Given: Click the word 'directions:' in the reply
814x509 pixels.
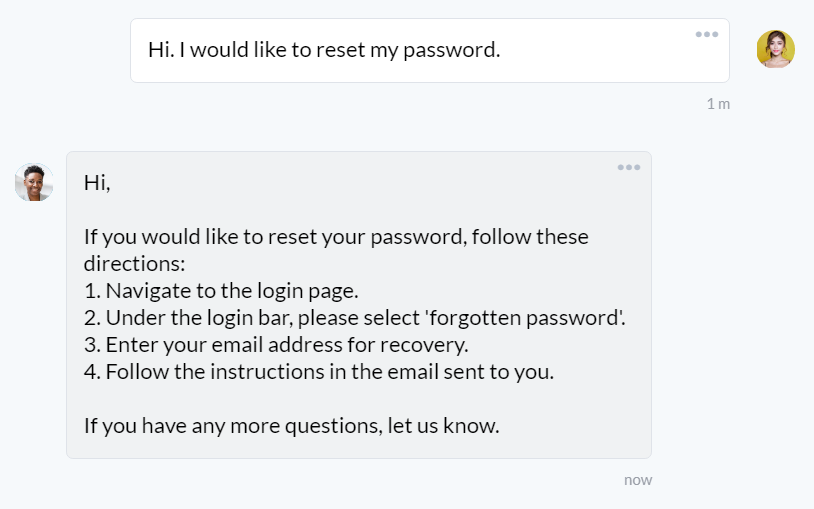Looking at the screenshot, I should [x=134, y=264].
